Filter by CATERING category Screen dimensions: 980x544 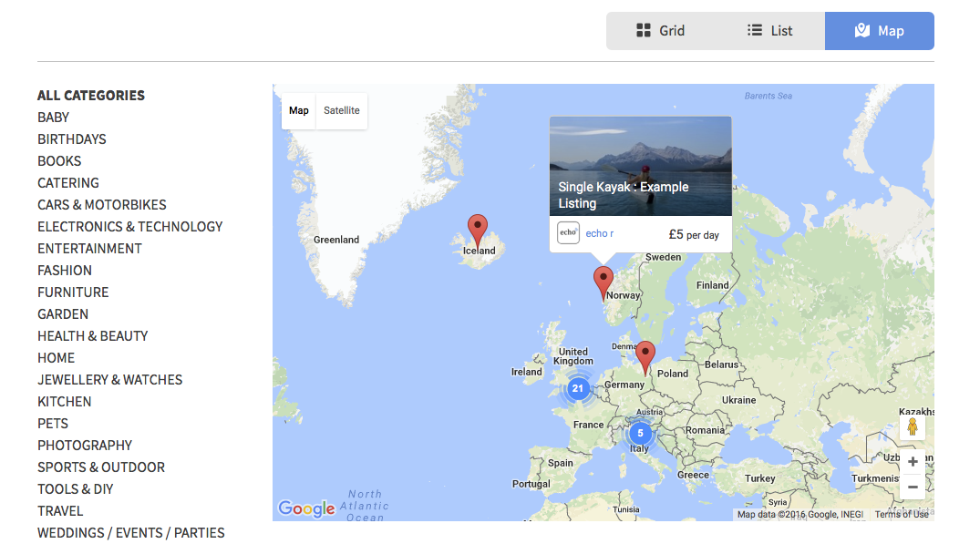pyautogui.click(x=68, y=183)
